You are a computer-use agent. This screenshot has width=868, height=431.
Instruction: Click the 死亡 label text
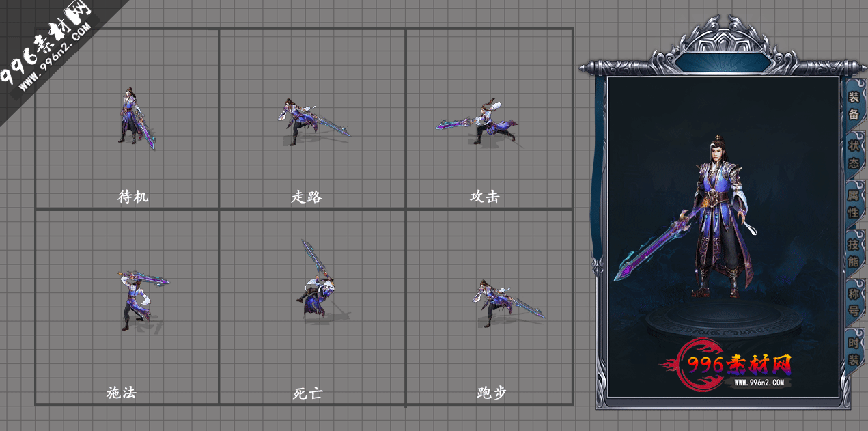[307, 393]
